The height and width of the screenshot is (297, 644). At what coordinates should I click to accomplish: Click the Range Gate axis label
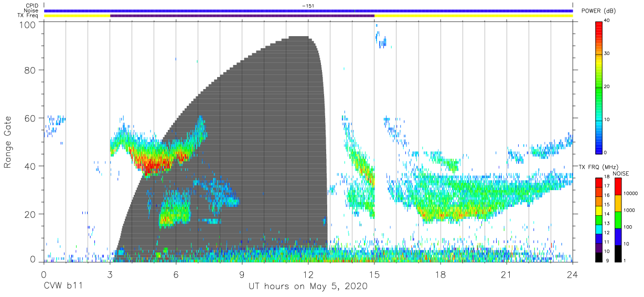[x=8, y=142]
